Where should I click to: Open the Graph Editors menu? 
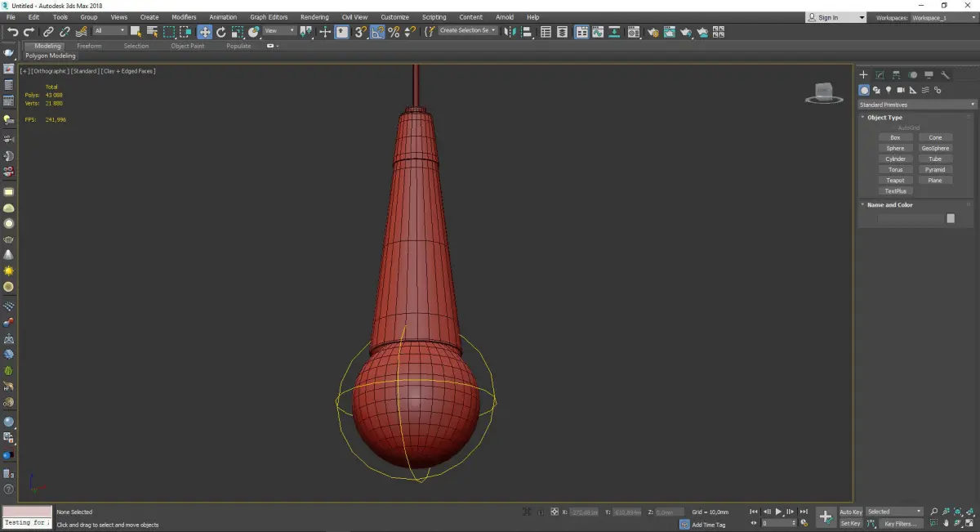point(269,17)
